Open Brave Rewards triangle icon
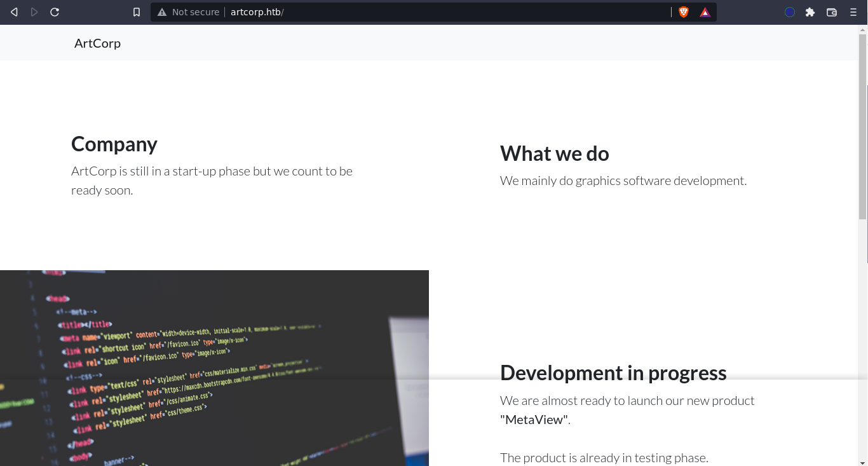Viewport: 868px width, 466px height. coord(705,12)
